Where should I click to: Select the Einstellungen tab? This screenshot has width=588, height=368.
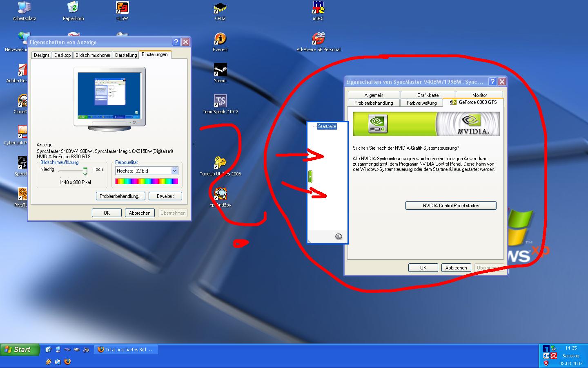155,54
